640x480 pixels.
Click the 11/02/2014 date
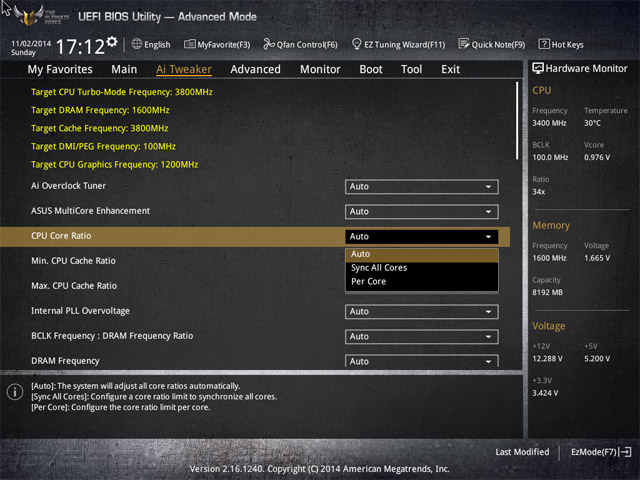[31, 44]
